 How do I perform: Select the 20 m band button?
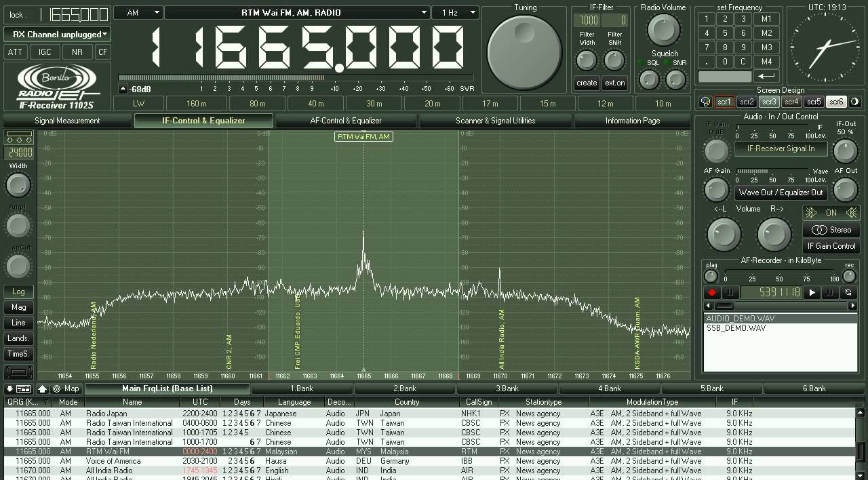[x=433, y=104]
